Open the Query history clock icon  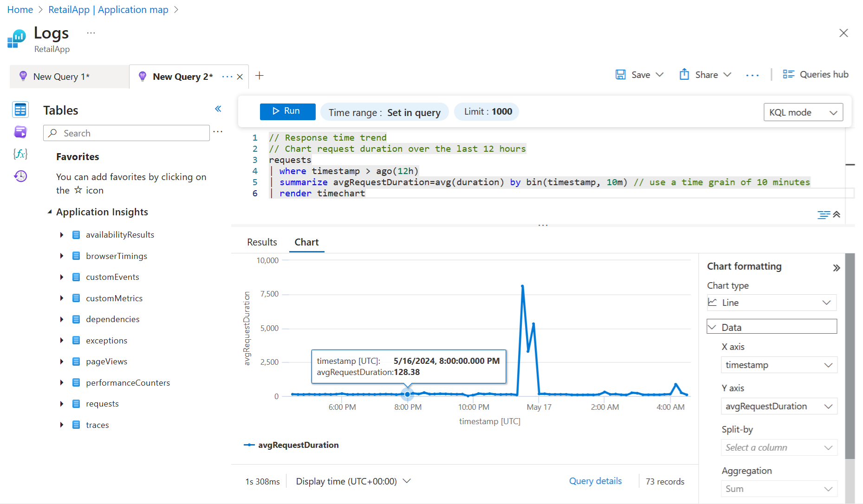20,176
